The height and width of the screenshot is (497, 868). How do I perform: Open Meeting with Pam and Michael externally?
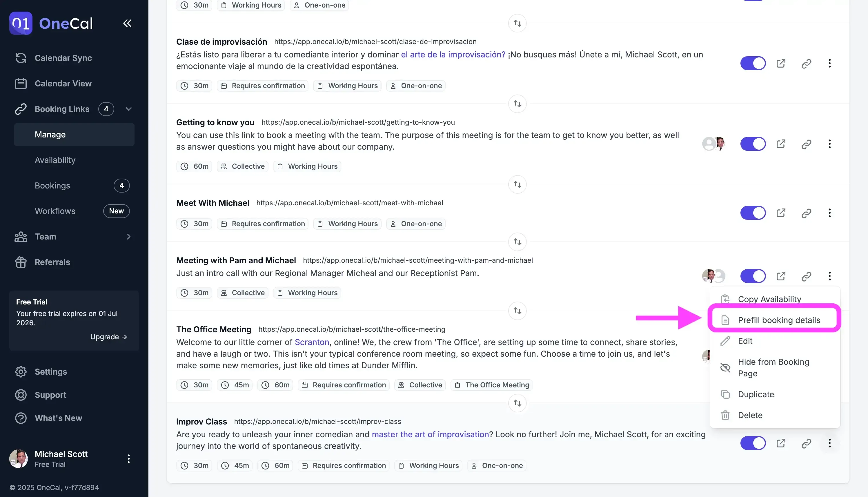tap(781, 276)
